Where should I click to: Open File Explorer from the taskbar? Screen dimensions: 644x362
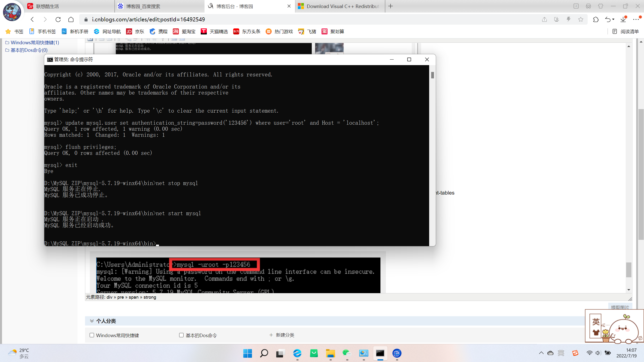tap(330, 353)
